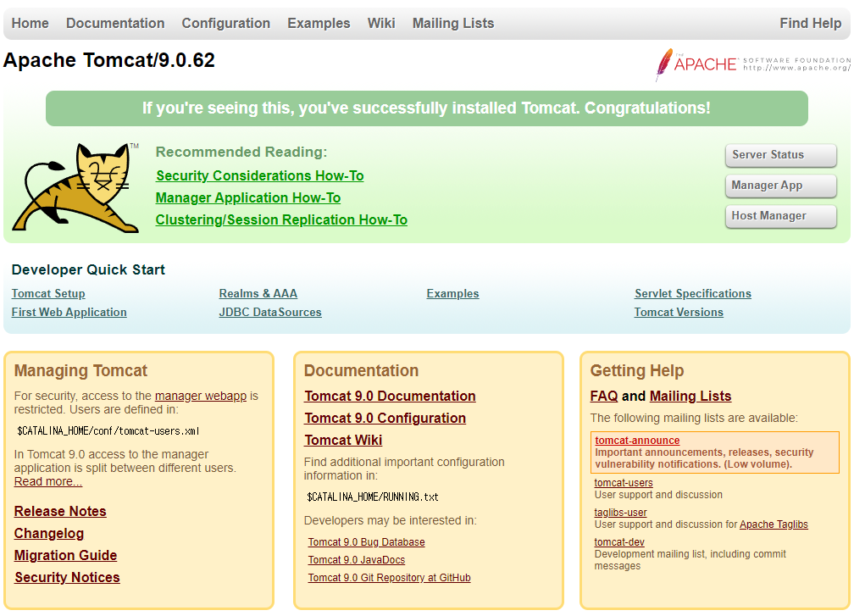Follow the manager webapp link
854x616 pixels.
click(201, 396)
